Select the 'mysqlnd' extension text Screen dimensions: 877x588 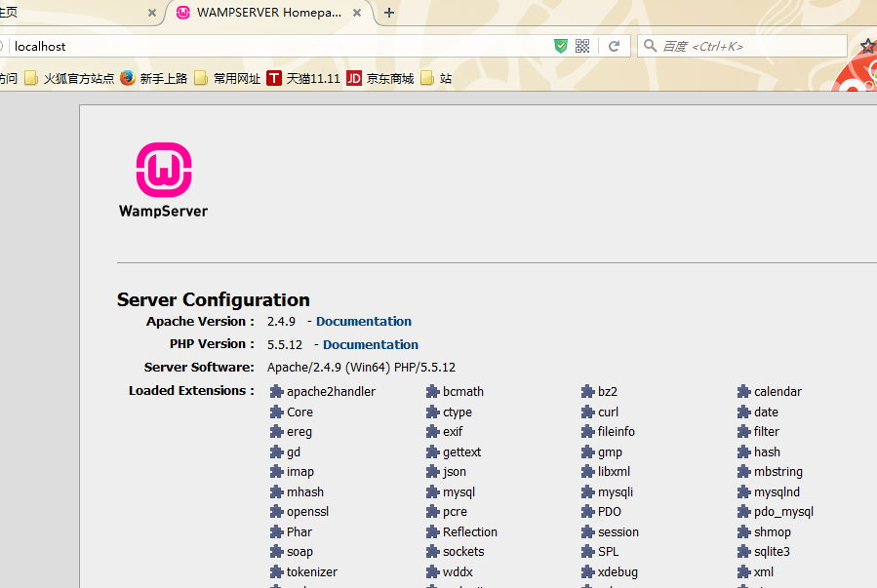[x=777, y=492]
